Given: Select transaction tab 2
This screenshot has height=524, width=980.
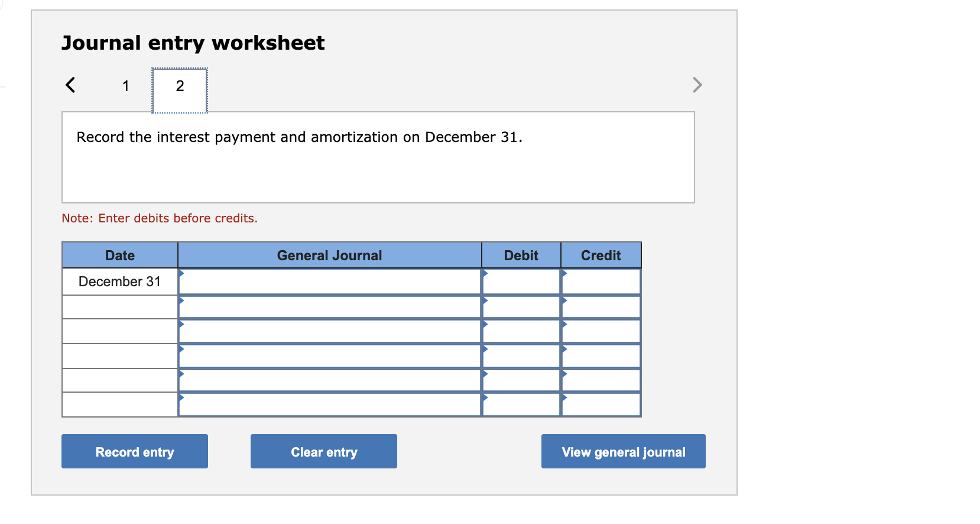Looking at the screenshot, I should pyautogui.click(x=179, y=86).
